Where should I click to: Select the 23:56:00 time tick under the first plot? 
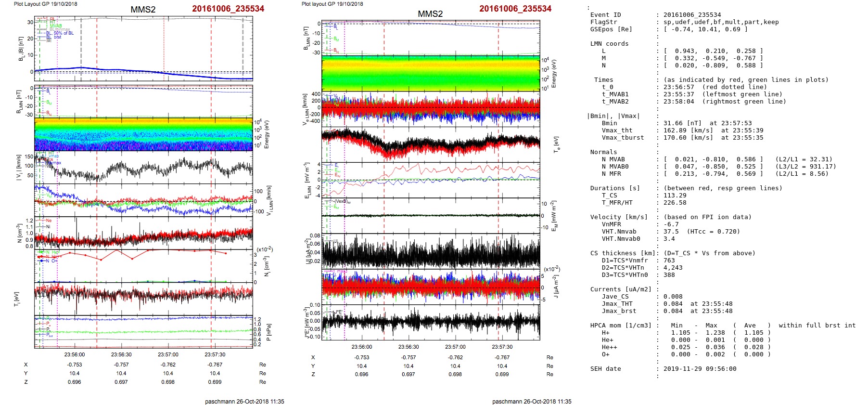pyautogui.click(x=75, y=354)
